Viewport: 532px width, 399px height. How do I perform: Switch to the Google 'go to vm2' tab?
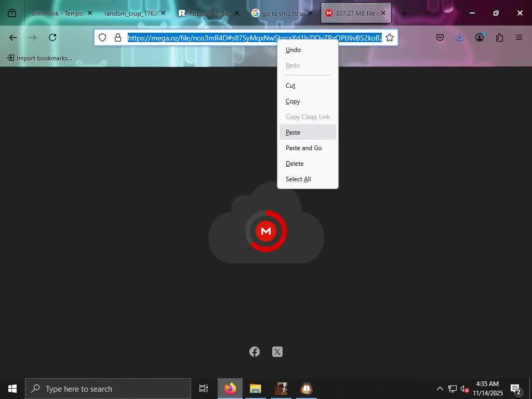[x=282, y=13]
